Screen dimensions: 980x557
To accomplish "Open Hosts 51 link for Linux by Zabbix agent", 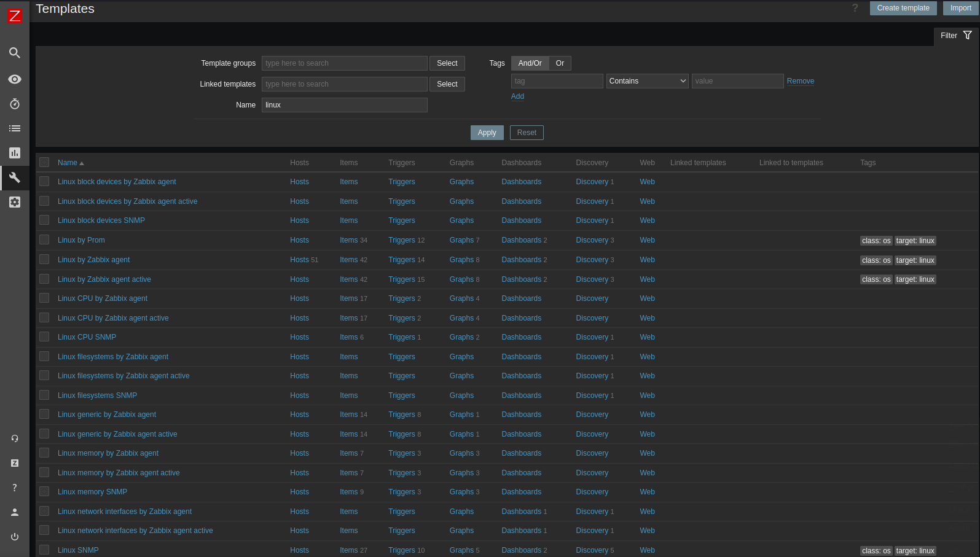I will point(304,260).
